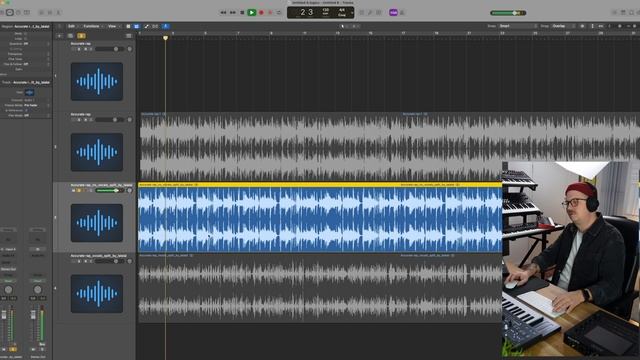
Task: Toggle the purple Count-in button
Action: [x=393, y=13]
